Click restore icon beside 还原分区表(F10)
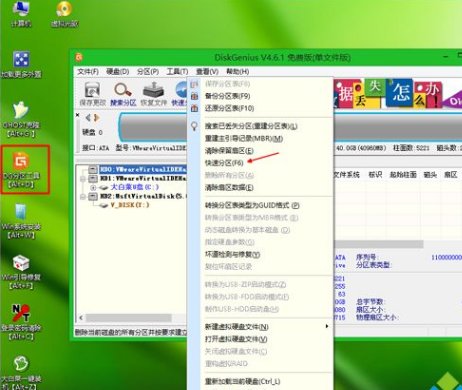462x390 pixels. pyautogui.click(x=194, y=108)
